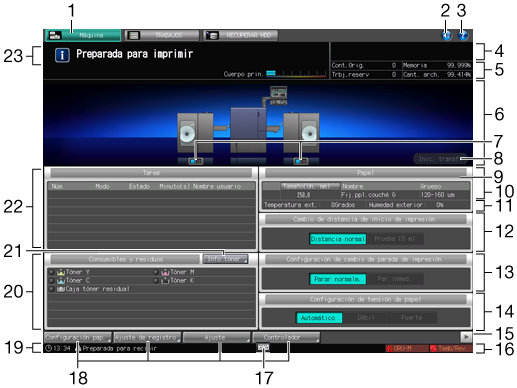This screenshot has width=517, height=388.
Task: Click the status dot beside Caja tóner residual
Action: (x=52, y=289)
